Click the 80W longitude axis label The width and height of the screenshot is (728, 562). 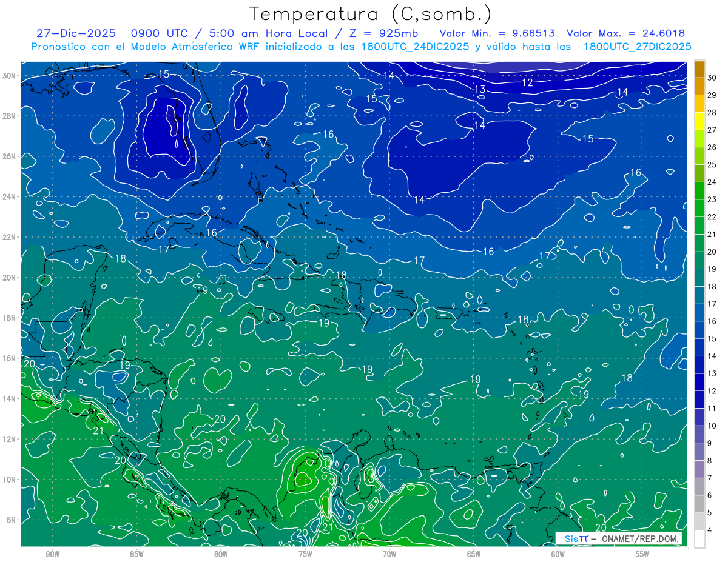pyautogui.click(x=221, y=554)
